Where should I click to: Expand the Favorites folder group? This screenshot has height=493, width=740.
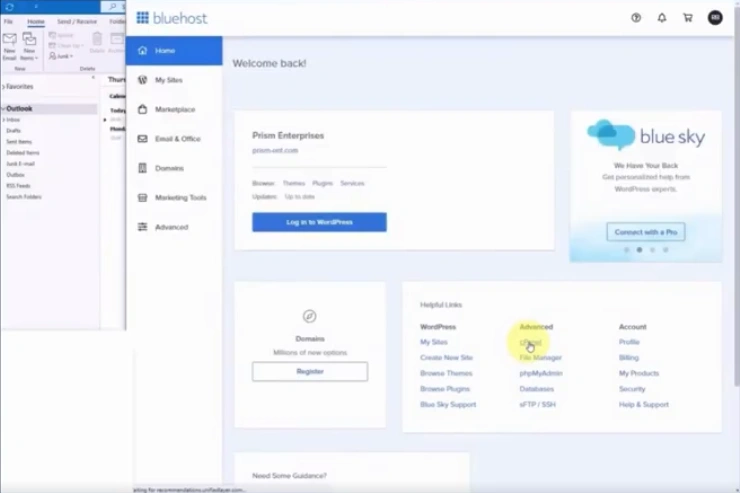(3, 87)
